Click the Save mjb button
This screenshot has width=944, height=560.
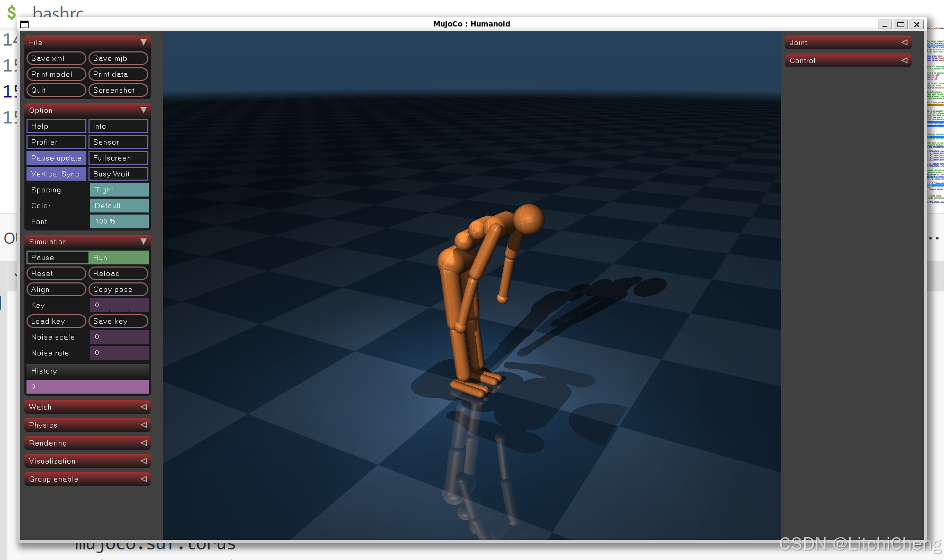click(x=118, y=58)
